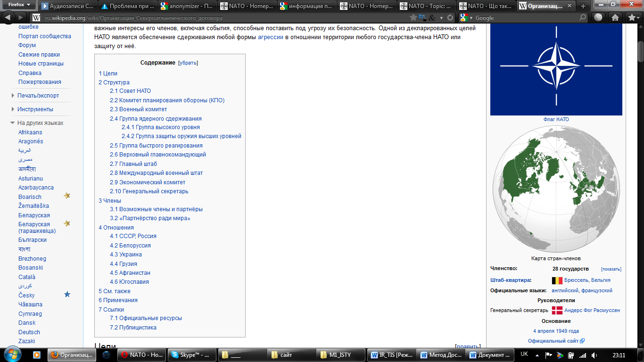
Task: Switch to the anonymizer tab
Action: (x=188, y=6)
